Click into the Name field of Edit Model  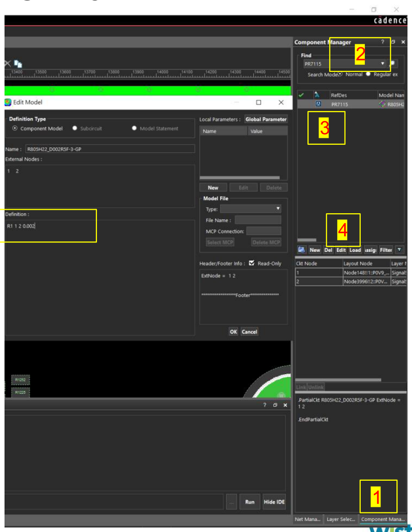110,149
